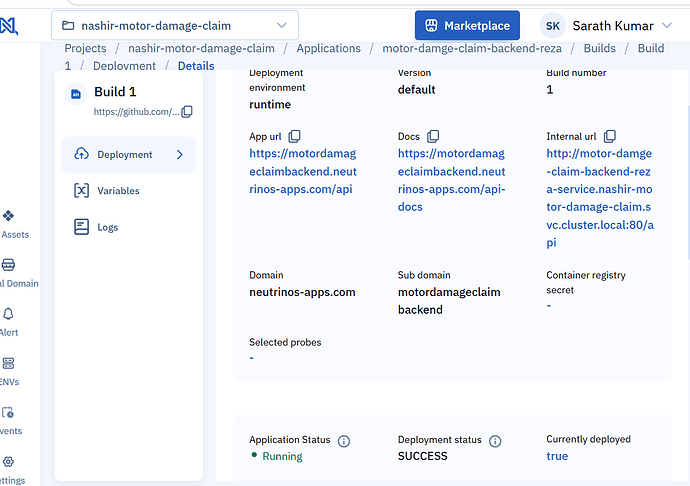Click the Marketplace button
Screen dimensions: 690x486
(467, 26)
